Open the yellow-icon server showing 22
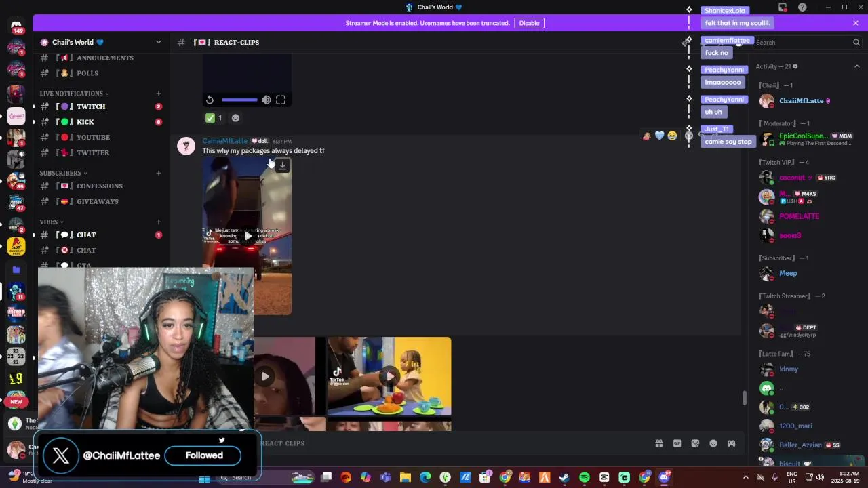The image size is (868, 488). [16, 357]
